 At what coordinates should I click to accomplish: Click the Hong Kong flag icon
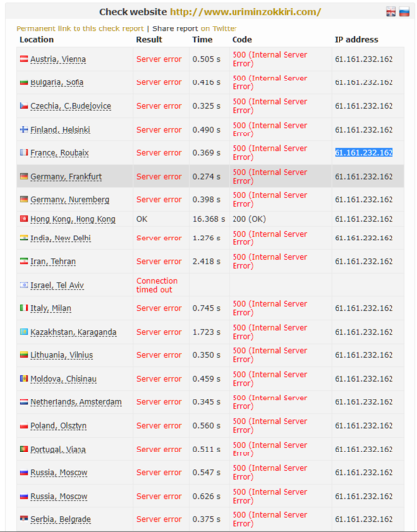pyautogui.click(x=24, y=219)
